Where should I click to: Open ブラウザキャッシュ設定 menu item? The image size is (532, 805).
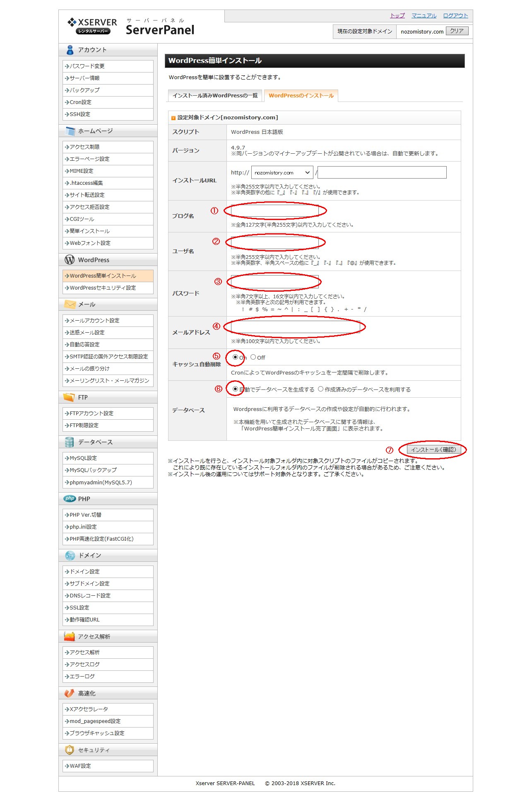108,733
